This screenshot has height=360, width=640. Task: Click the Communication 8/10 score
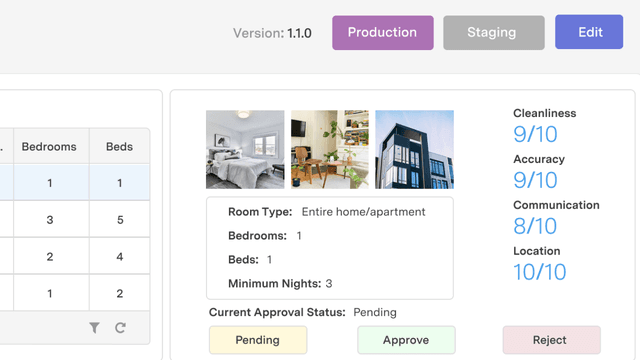pos(535,226)
